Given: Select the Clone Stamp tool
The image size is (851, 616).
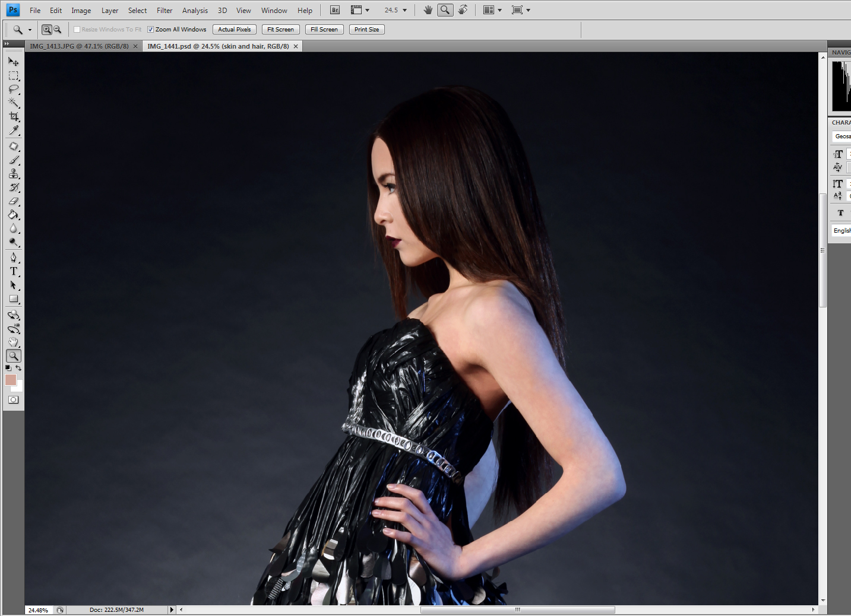Looking at the screenshot, I should (x=13, y=173).
